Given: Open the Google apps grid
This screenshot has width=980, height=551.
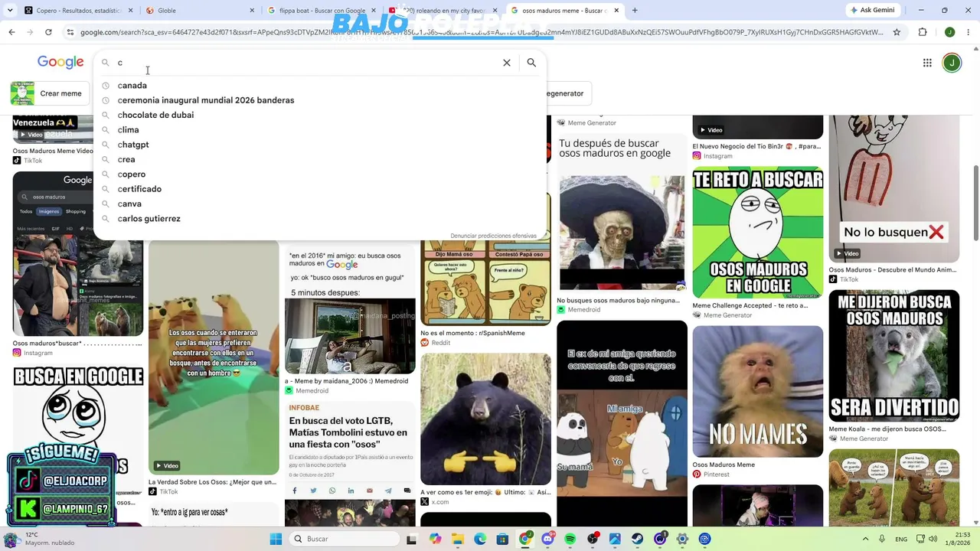Looking at the screenshot, I should pyautogui.click(x=927, y=63).
